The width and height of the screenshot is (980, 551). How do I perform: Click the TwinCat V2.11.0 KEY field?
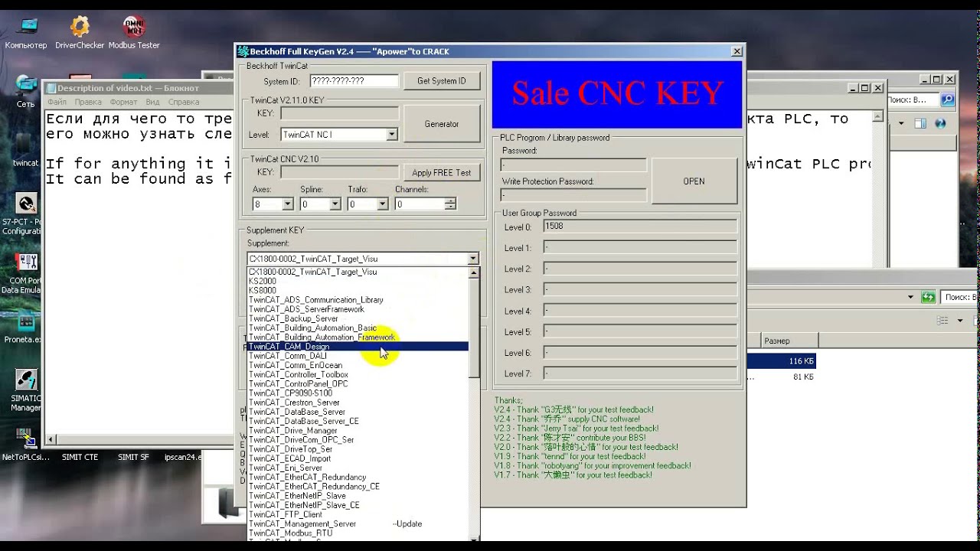coord(339,113)
